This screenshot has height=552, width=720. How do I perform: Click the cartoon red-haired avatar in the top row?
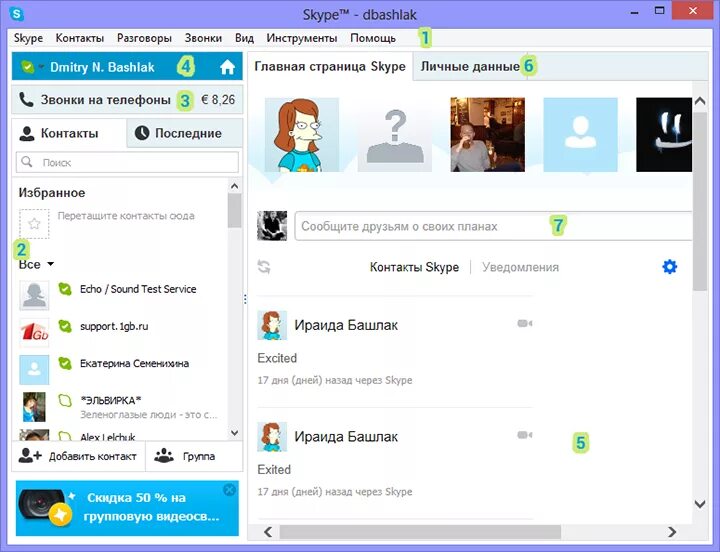302,135
